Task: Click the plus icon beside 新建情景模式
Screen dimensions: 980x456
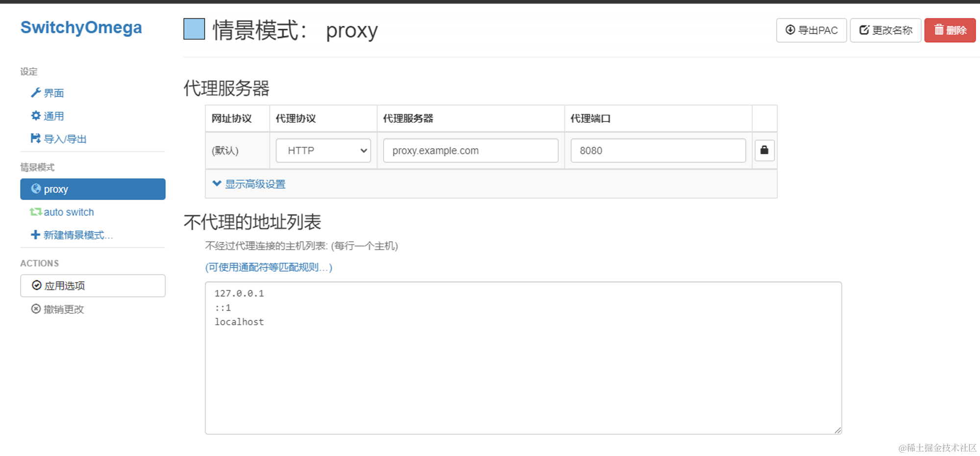Action: click(x=35, y=235)
